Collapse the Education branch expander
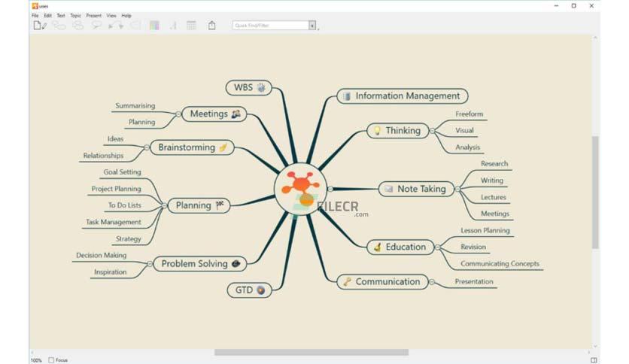Screen dimensions: 629x364 (438, 247)
